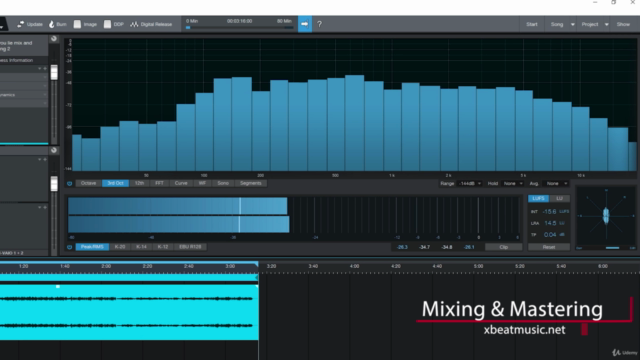Select the Segments spectrum tab
640x360 pixels.
point(251,183)
